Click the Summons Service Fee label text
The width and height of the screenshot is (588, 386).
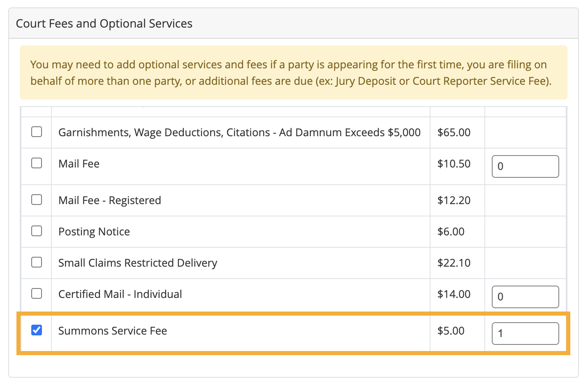[113, 331]
